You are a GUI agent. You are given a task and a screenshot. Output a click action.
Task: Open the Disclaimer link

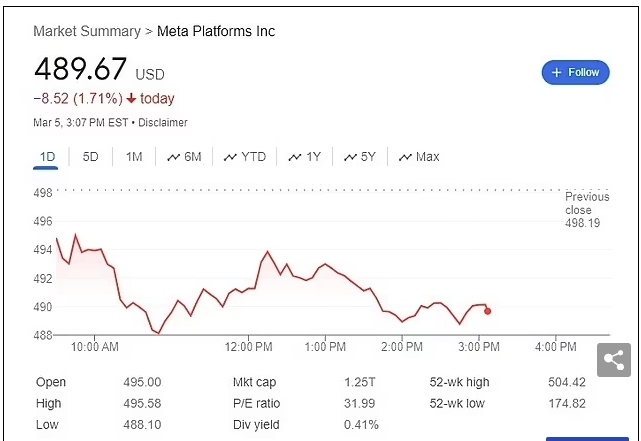coord(161,123)
